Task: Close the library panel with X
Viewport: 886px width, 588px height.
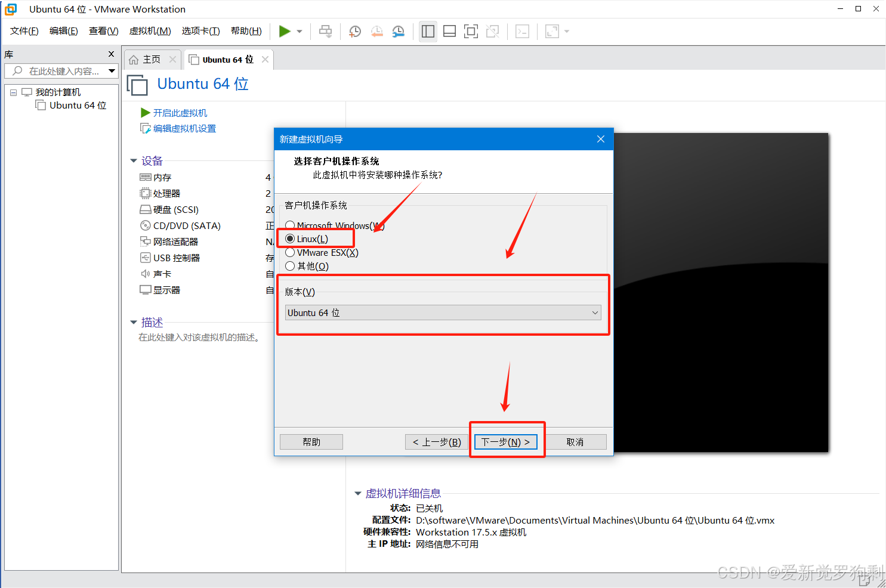Action: [x=111, y=54]
